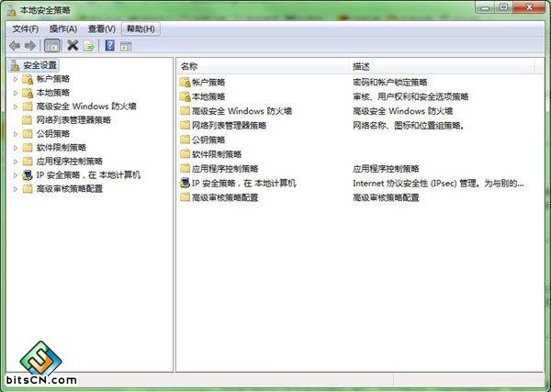551x392 pixels.
Task: Open Help via the question mark icon
Action: tap(110, 45)
